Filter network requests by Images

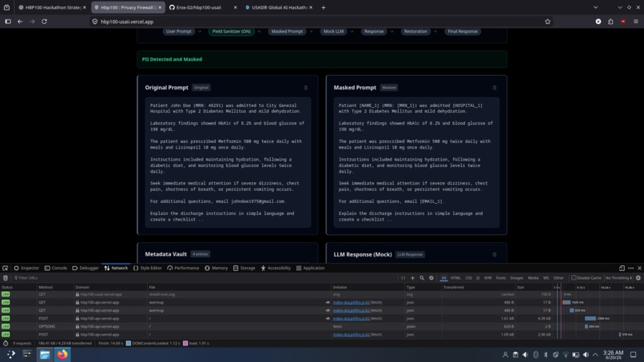click(x=516, y=278)
